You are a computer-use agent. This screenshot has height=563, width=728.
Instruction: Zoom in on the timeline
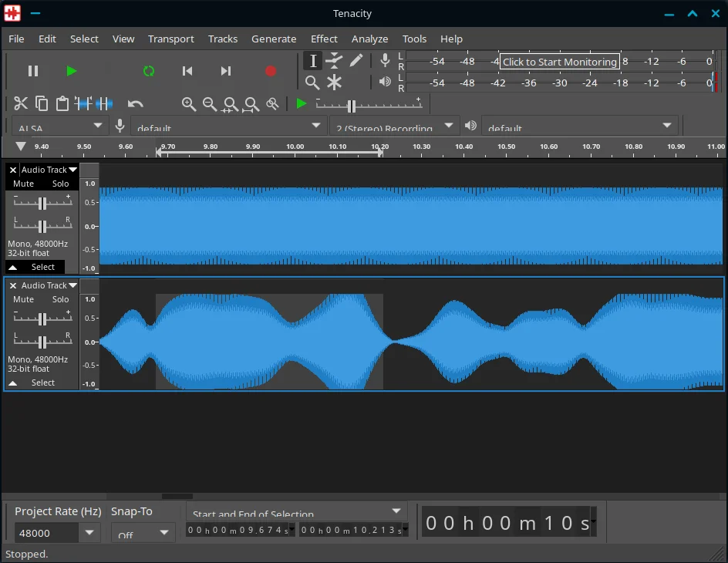tap(188, 103)
